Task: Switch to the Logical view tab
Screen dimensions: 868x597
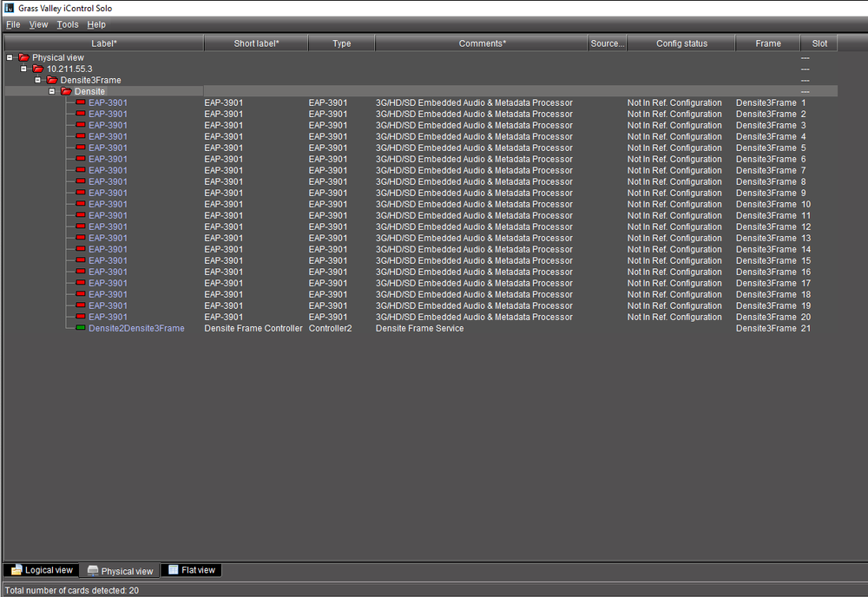Action: (x=42, y=570)
